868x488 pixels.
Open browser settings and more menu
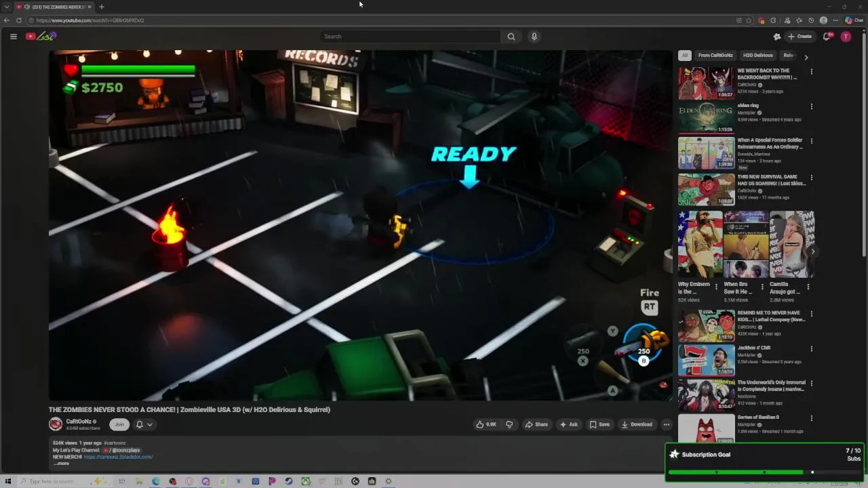click(835, 20)
